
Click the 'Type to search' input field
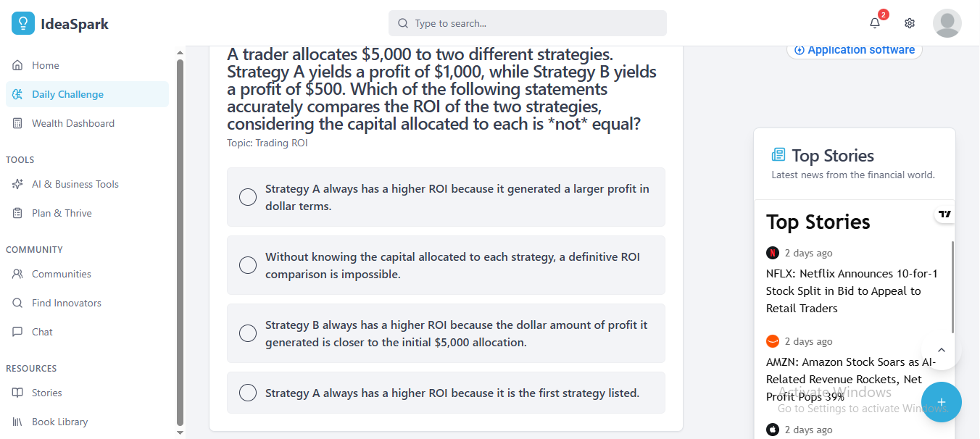[x=536, y=23]
